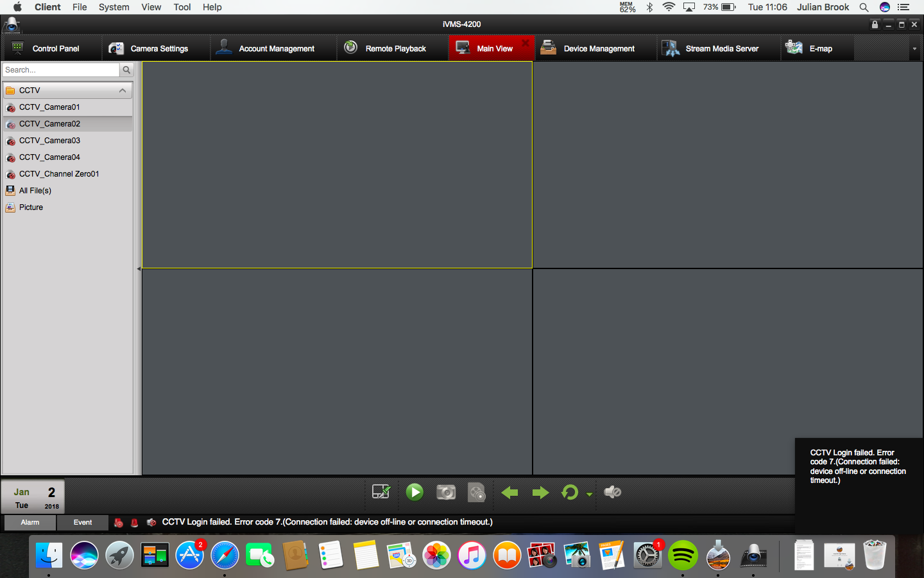The image size is (924, 578).
Task: Open the tab overflow dropdown arrow
Action: pyautogui.click(x=914, y=49)
